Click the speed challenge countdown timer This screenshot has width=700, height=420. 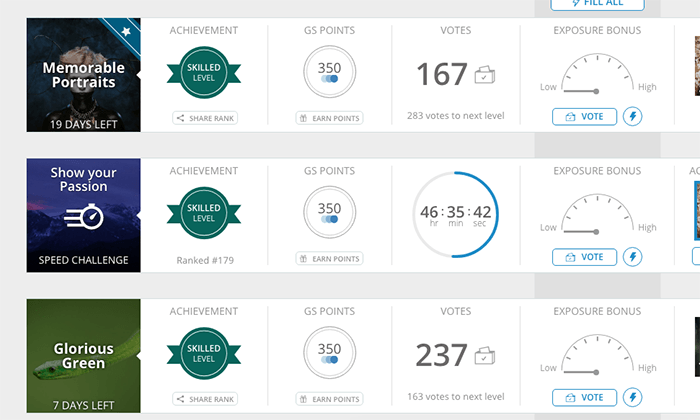coord(455,213)
